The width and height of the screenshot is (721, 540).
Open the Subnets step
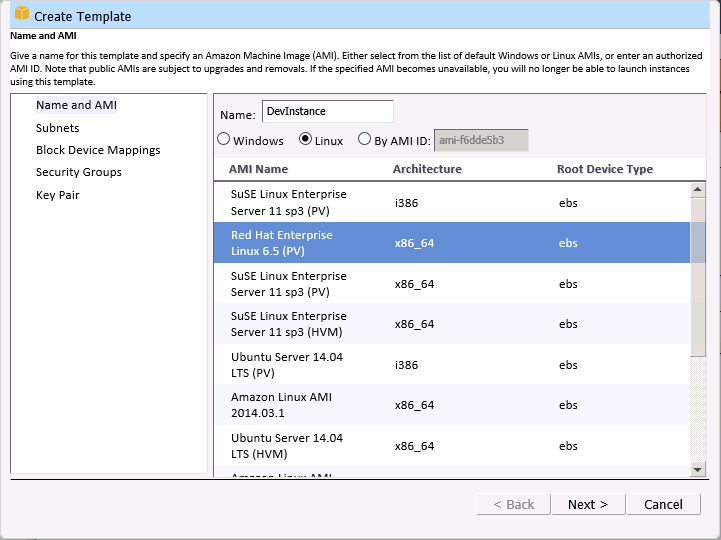click(x=57, y=128)
